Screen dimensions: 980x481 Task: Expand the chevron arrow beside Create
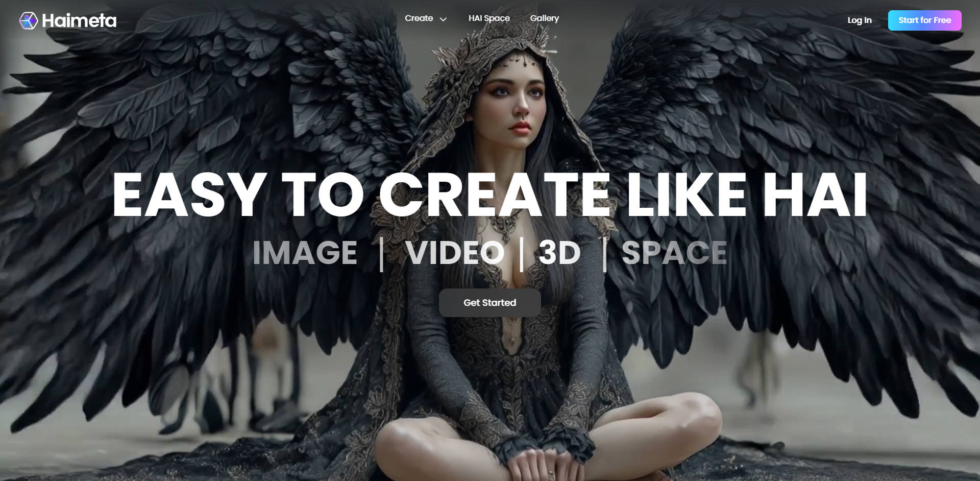pyautogui.click(x=443, y=19)
